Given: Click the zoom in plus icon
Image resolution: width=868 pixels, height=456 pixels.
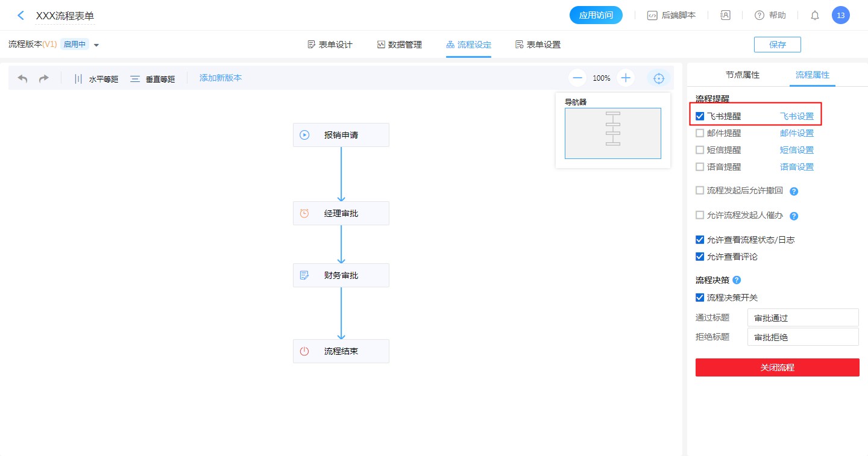Looking at the screenshot, I should click(626, 78).
